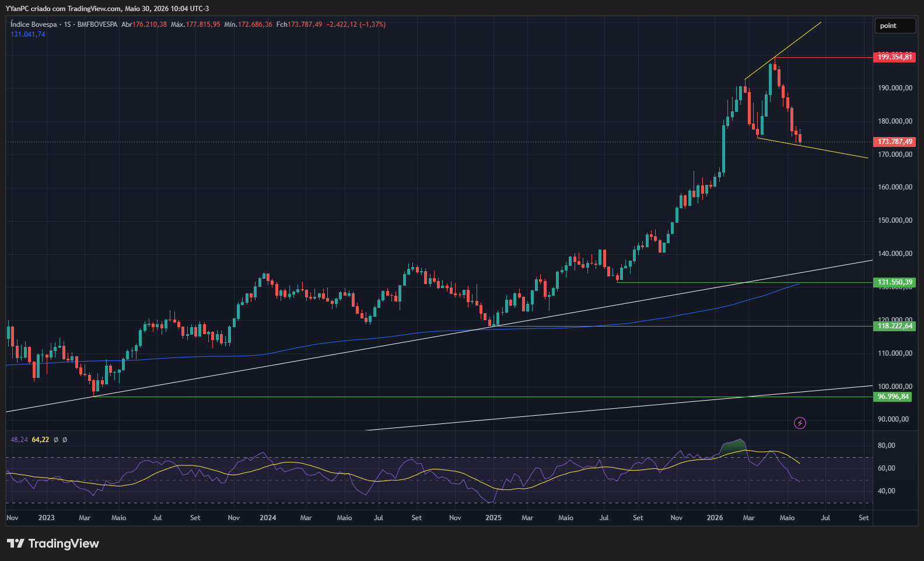
Task: Click the 90.000,00 price axis label
Action: (x=893, y=419)
